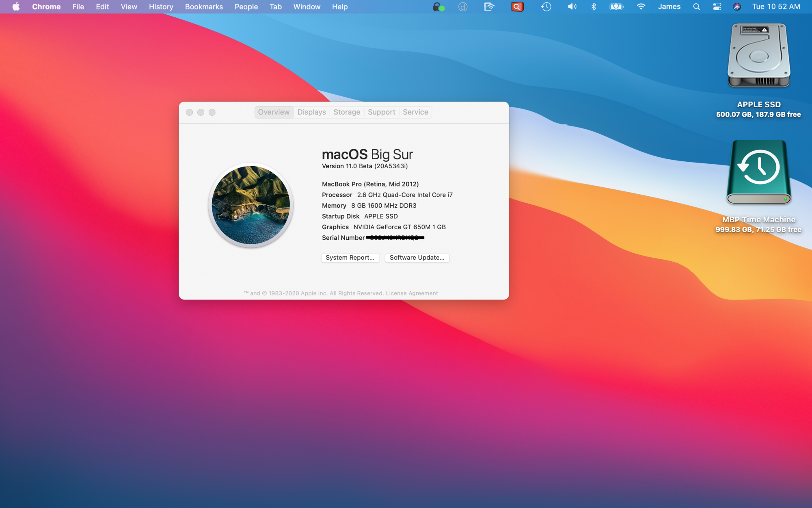
Task: Click the Time Machine menu bar icon
Action: click(546, 7)
